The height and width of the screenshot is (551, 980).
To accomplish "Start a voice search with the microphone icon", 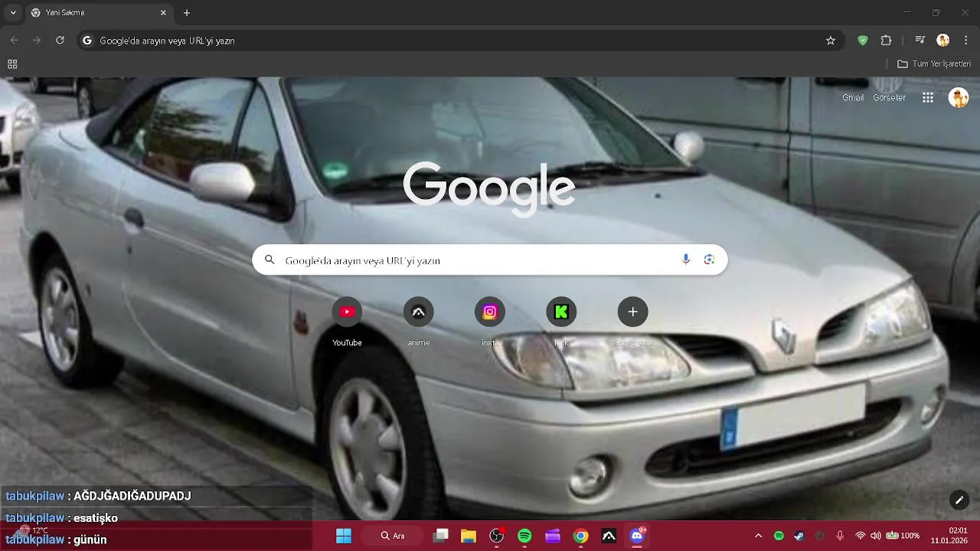I will pos(686,260).
